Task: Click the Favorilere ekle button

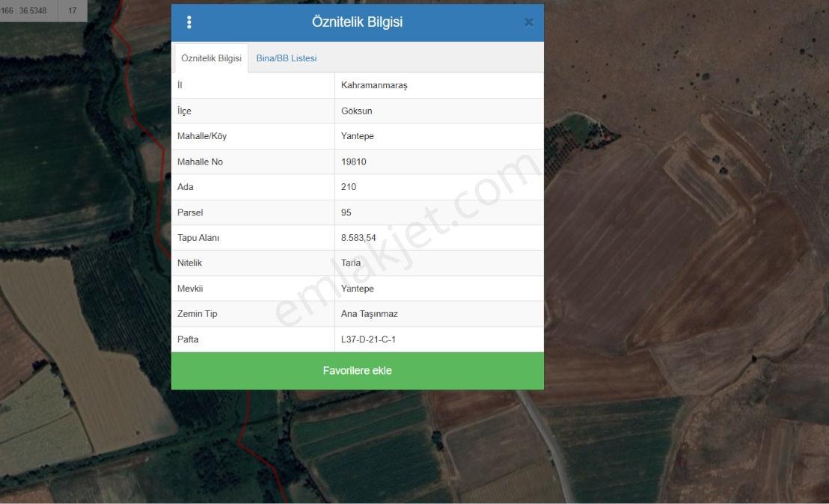Action: (x=358, y=371)
